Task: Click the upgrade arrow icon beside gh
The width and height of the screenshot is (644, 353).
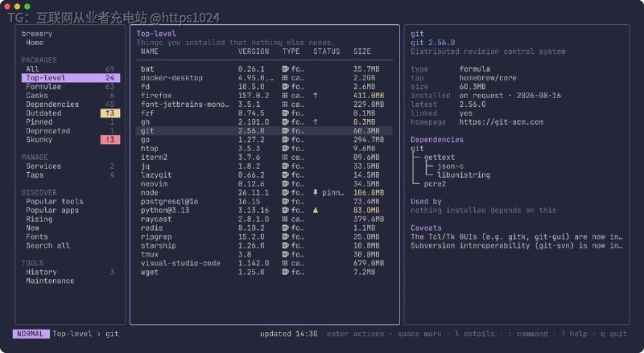Action: pos(316,122)
